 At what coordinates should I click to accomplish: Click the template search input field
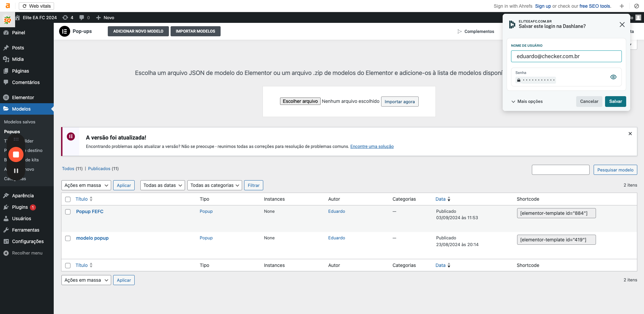tap(560, 170)
